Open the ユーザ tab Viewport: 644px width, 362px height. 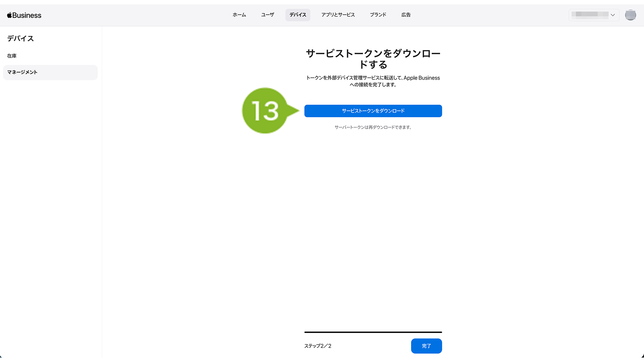[267, 15]
